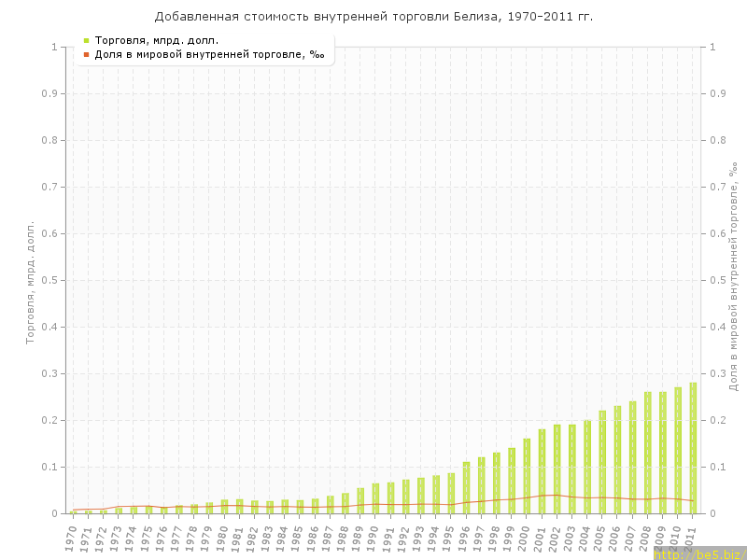Select the bar for year 2008

click(x=647, y=453)
